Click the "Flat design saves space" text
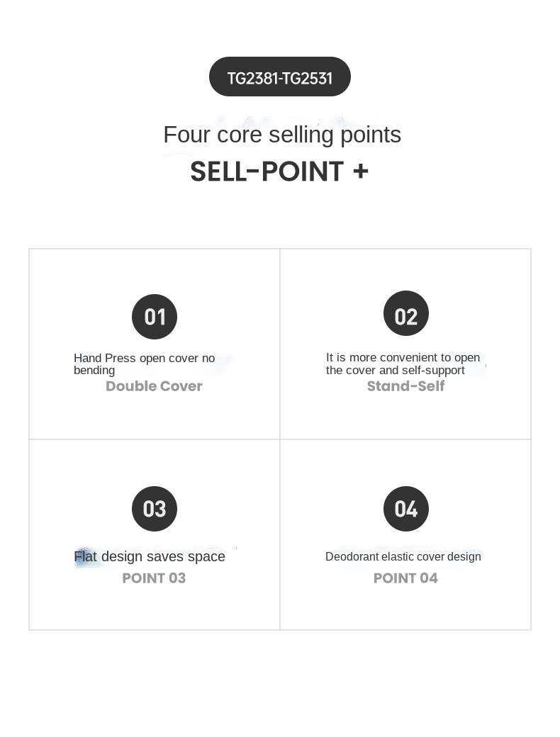The image size is (560, 737). 150,557
